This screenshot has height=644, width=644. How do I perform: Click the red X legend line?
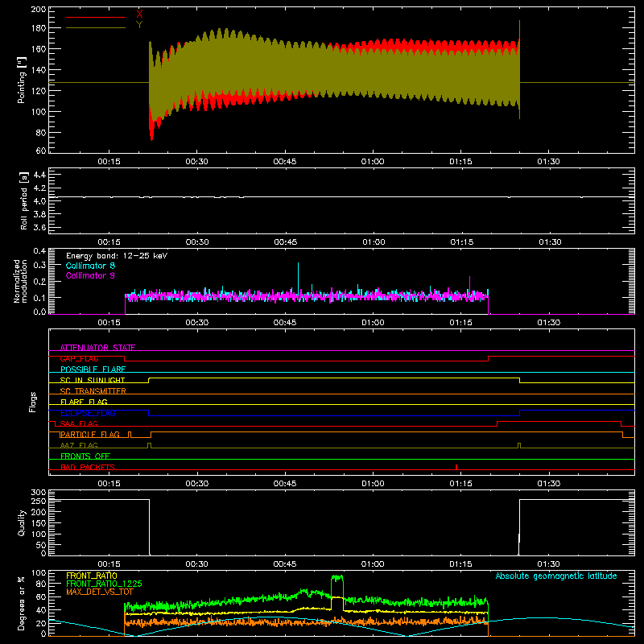point(96,17)
